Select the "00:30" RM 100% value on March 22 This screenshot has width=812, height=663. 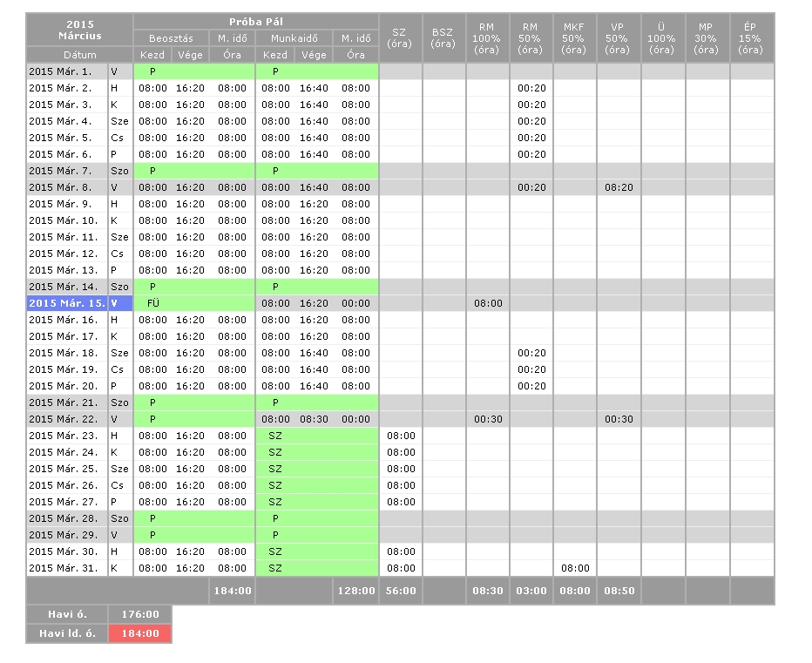[x=487, y=419]
